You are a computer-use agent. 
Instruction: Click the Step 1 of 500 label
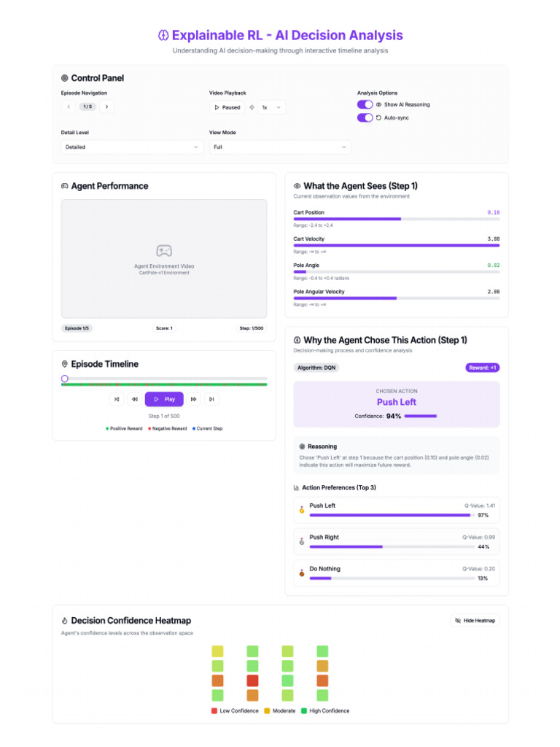(164, 417)
